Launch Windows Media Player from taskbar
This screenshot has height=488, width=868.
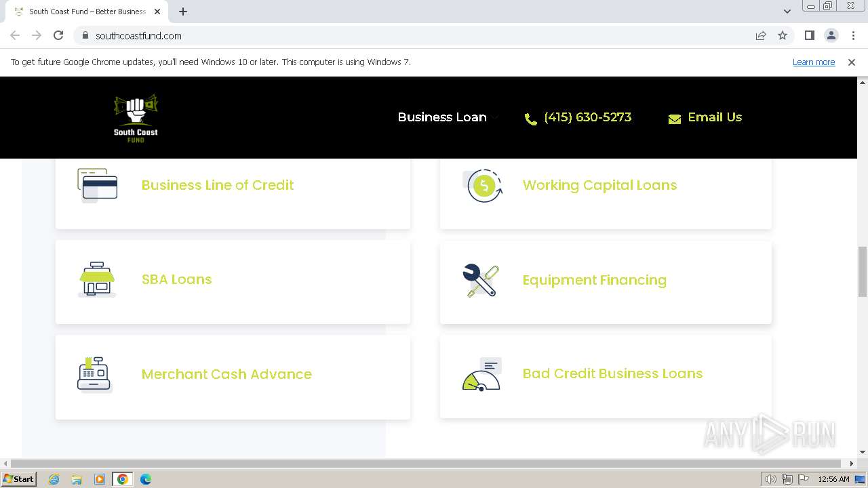100,479
